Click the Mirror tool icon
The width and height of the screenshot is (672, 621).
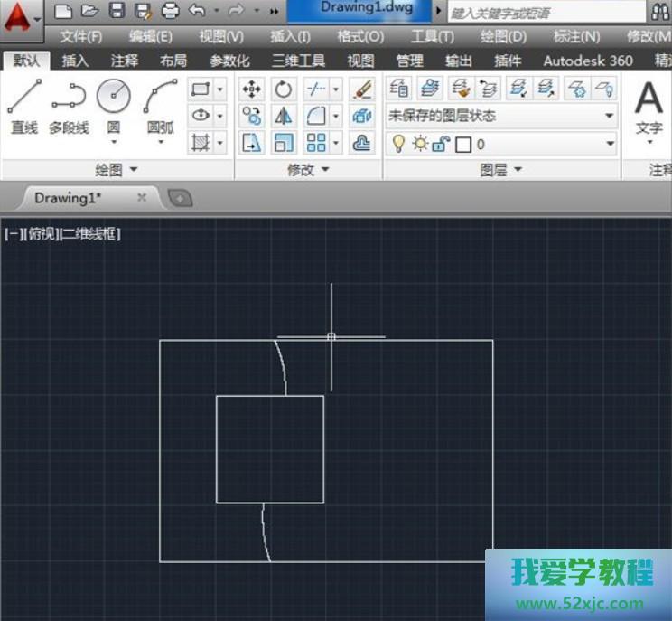point(284,116)
